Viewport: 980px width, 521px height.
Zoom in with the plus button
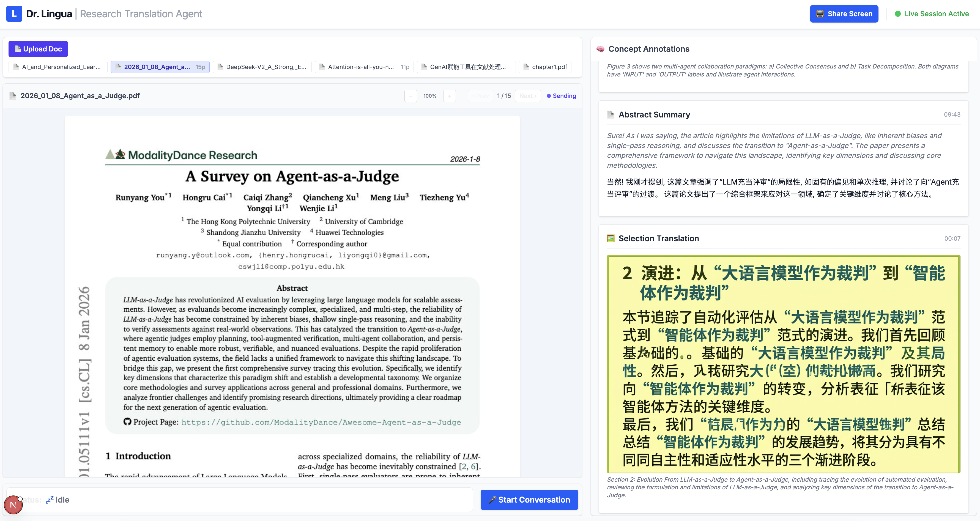click(449, 96)
